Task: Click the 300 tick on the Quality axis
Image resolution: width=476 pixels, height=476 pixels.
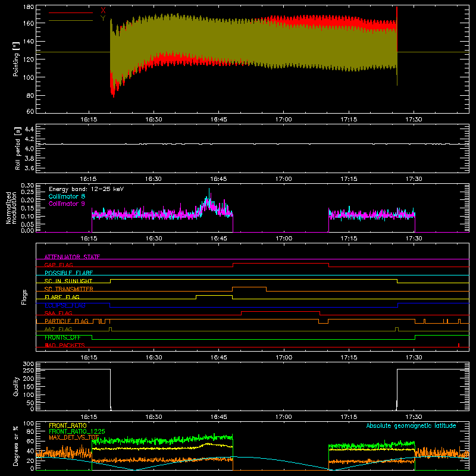Action: 29,364
